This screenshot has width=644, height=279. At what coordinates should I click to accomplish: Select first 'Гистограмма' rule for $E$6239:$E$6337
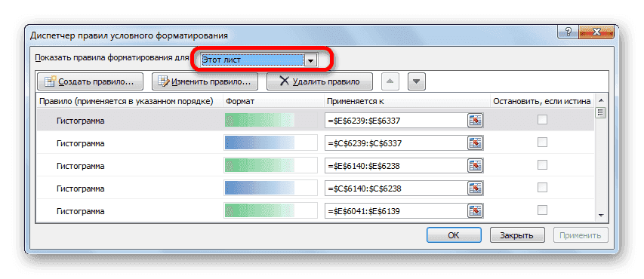[80, 121]
